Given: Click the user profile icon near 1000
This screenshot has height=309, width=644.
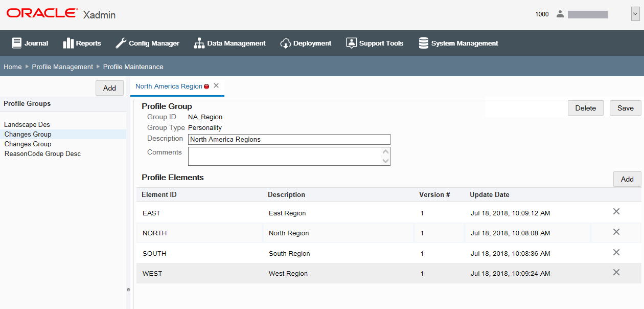Looking at the screenshot, I should (560, 14).
